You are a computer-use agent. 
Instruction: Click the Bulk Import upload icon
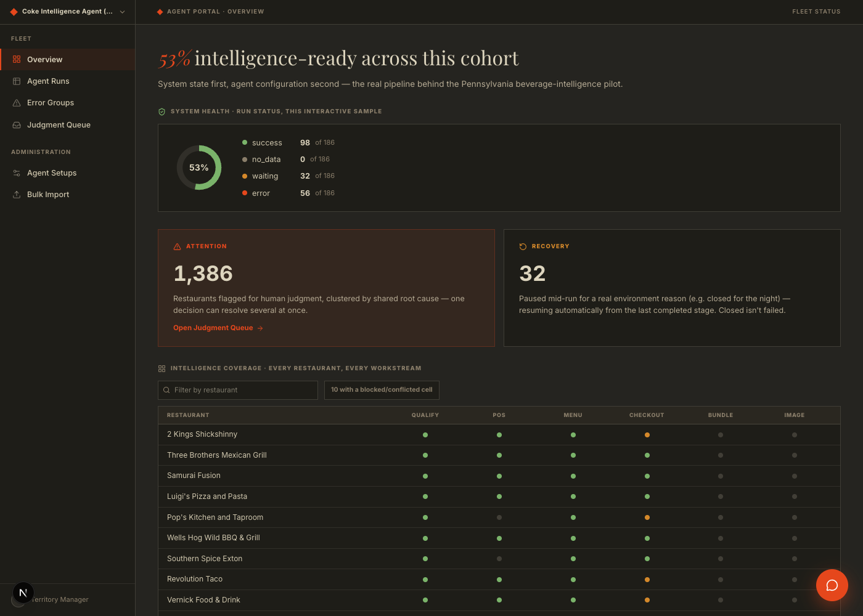(x=17, y=195)
